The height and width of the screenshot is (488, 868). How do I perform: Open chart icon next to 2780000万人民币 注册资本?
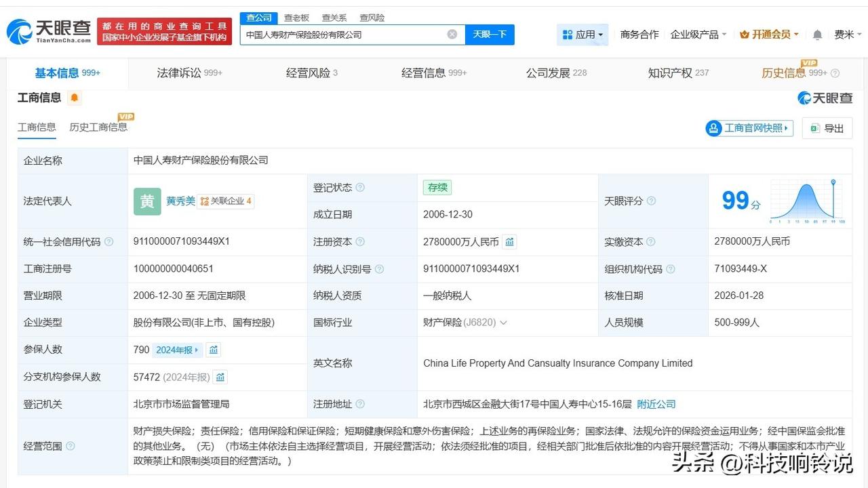(510, 242)
